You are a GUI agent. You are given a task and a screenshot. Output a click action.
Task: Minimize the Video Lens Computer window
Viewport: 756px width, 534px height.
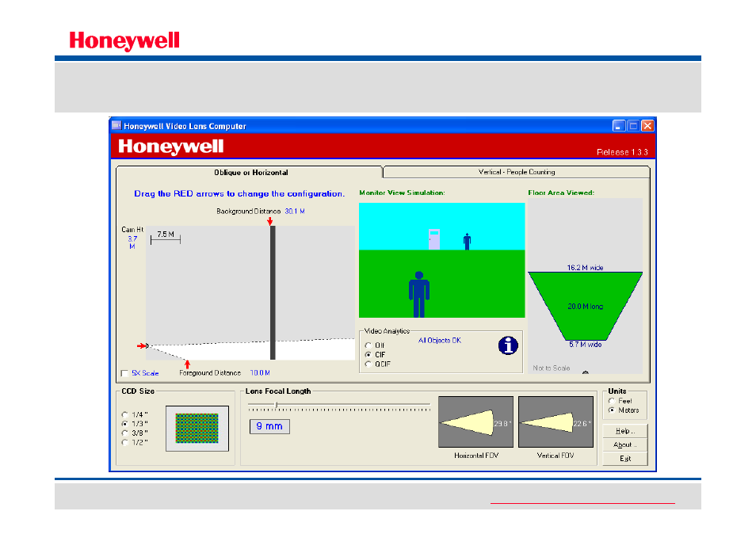tap(619, 126)
